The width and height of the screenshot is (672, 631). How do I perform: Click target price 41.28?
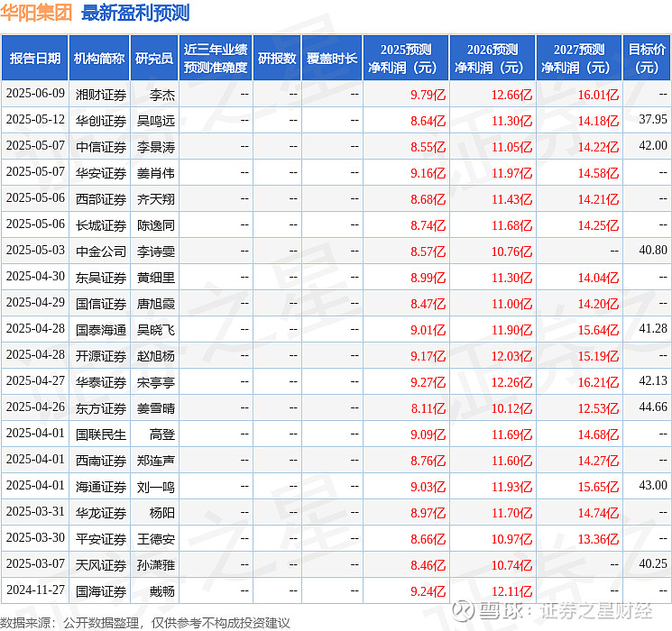[653, 328]
